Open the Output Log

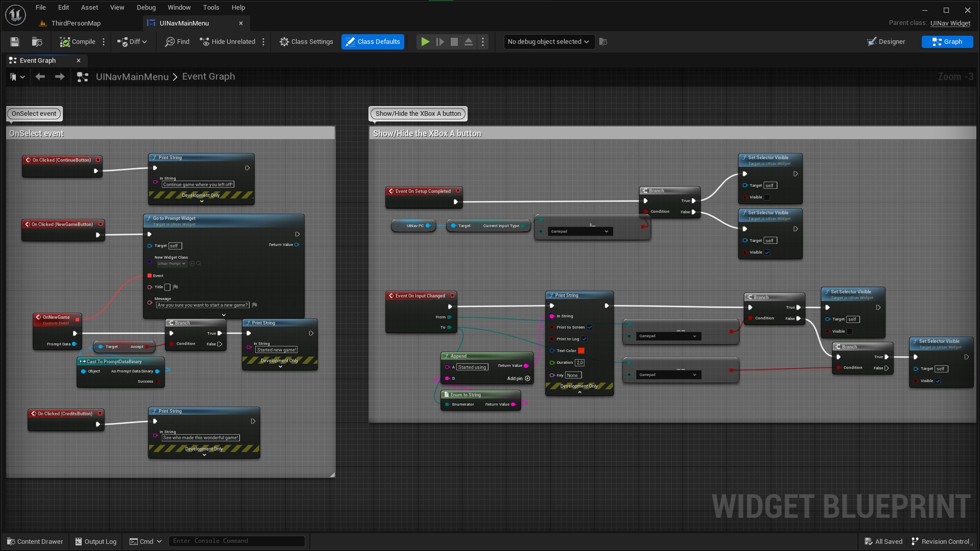coord(95,541)
